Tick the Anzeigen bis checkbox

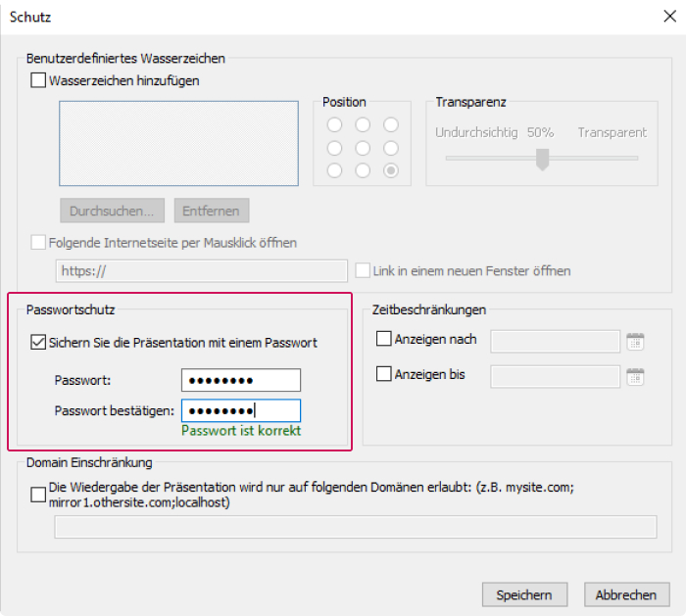384,374
